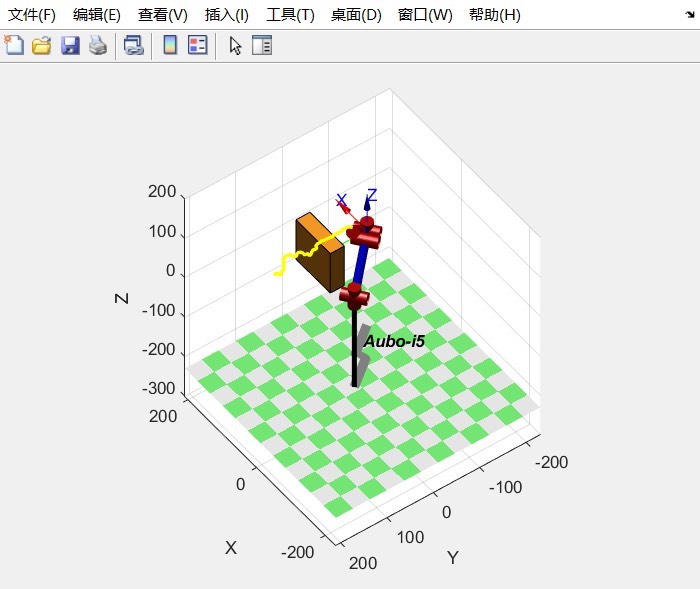Click the Y axis label at the bottom

tap(452, 558)
